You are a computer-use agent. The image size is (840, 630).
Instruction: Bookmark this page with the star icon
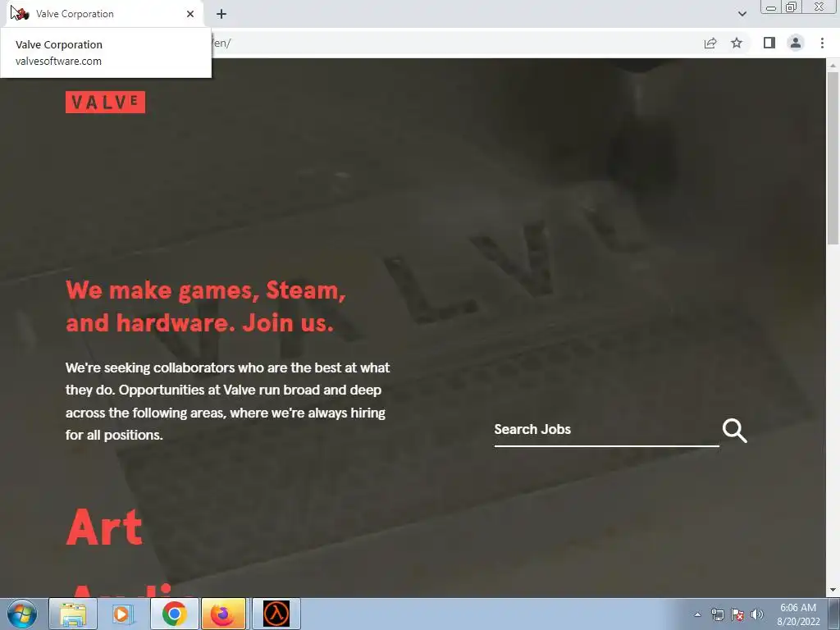click(737, 43)
